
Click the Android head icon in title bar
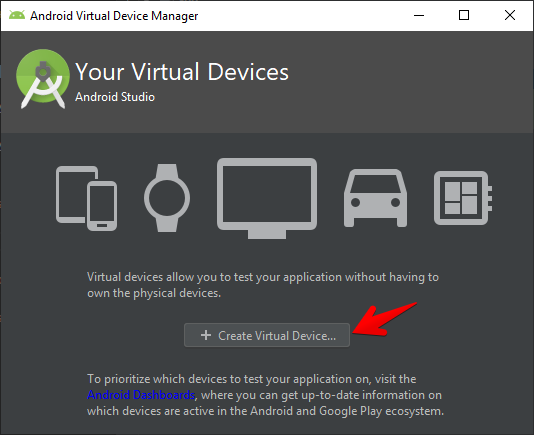(x=17, y=15)
